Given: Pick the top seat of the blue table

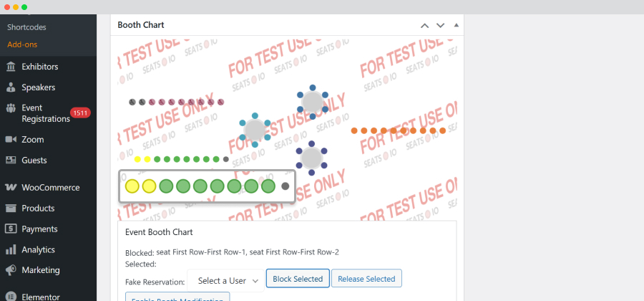Looking at the screenshot, I should (x=313, y=87).
